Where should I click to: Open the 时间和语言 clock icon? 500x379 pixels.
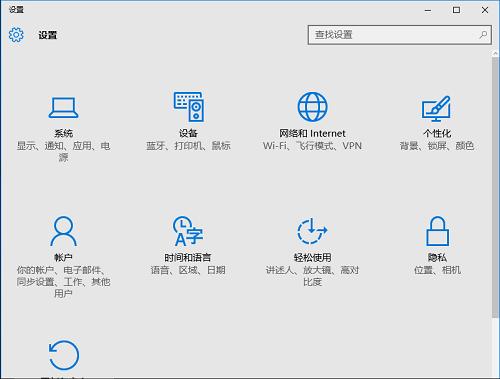pos(188,231)
